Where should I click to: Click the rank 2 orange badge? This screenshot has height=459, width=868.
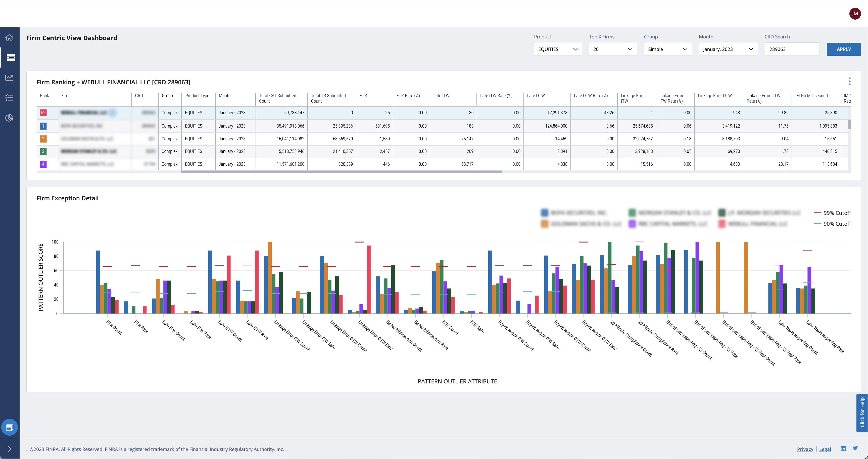click(43, 139)
